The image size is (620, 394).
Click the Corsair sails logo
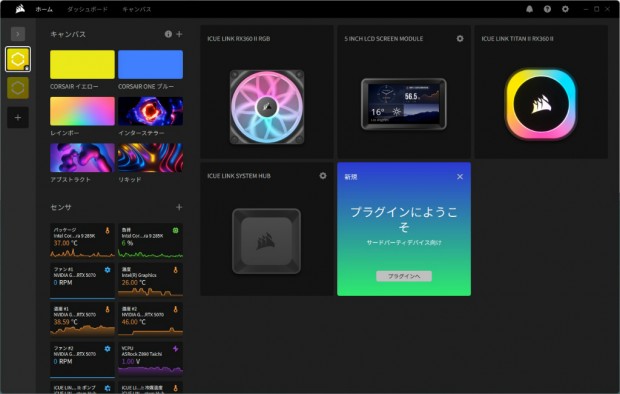[x=20, y=9]
